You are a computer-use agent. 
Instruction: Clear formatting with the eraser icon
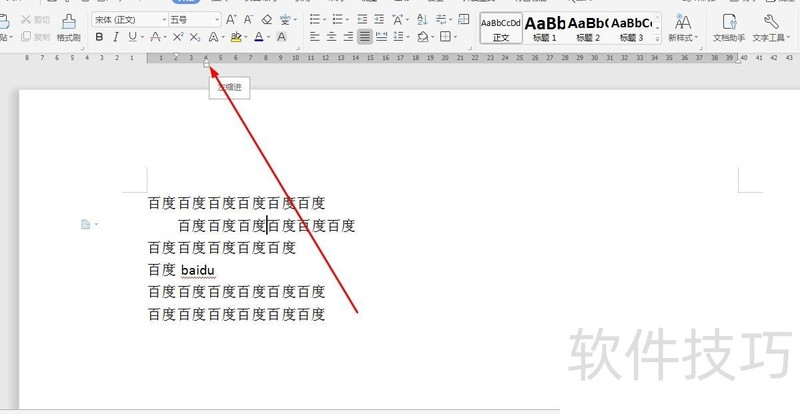pos(266,20)
